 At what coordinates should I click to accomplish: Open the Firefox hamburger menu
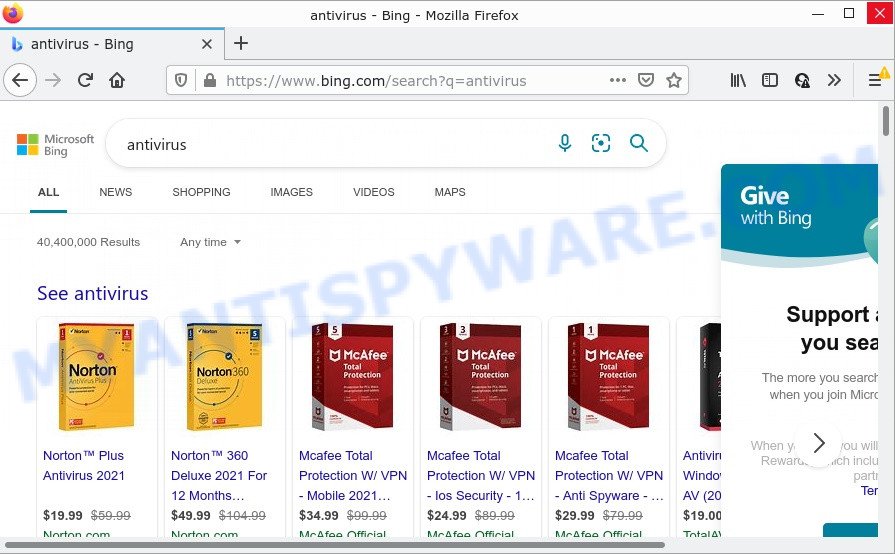875,80
